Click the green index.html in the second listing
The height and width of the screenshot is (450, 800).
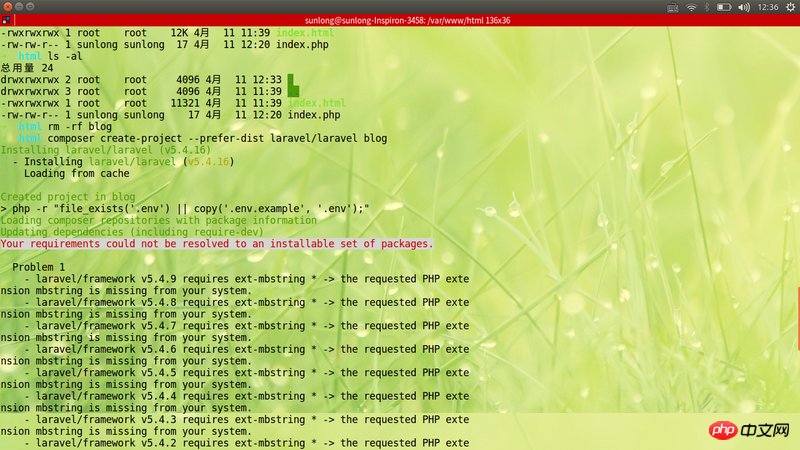(317, 103)
